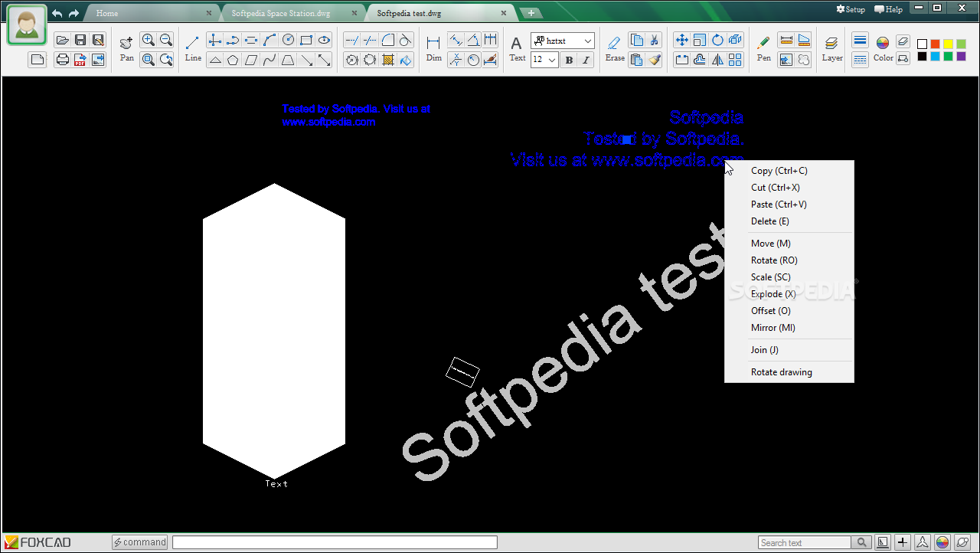
Task: Select the Dim dimension tool
Action: (x=434, y=48)
